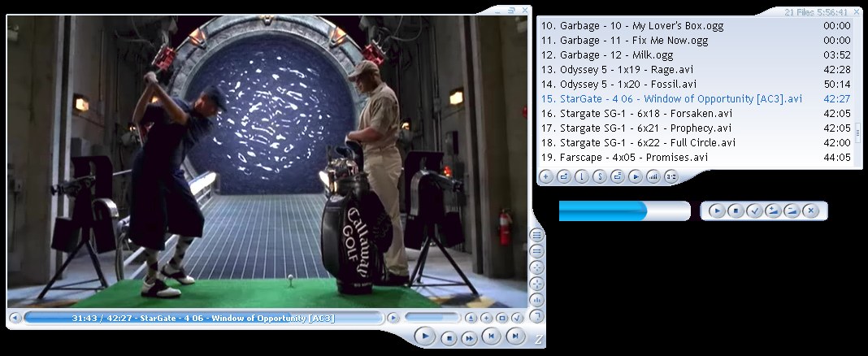Click the list icon after S in playlist toolbar
This screenshot has width=868, height=356.
[617, 176]
